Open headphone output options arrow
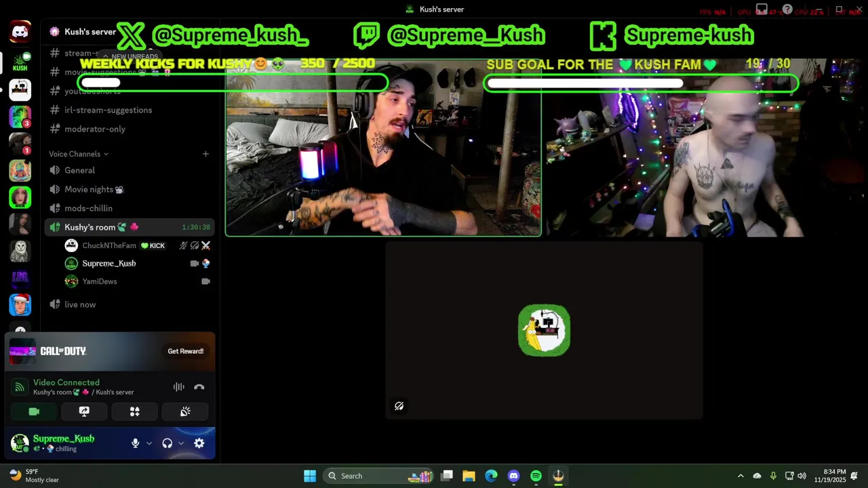Viewport: 868px width, 488px height. (181, 443)
